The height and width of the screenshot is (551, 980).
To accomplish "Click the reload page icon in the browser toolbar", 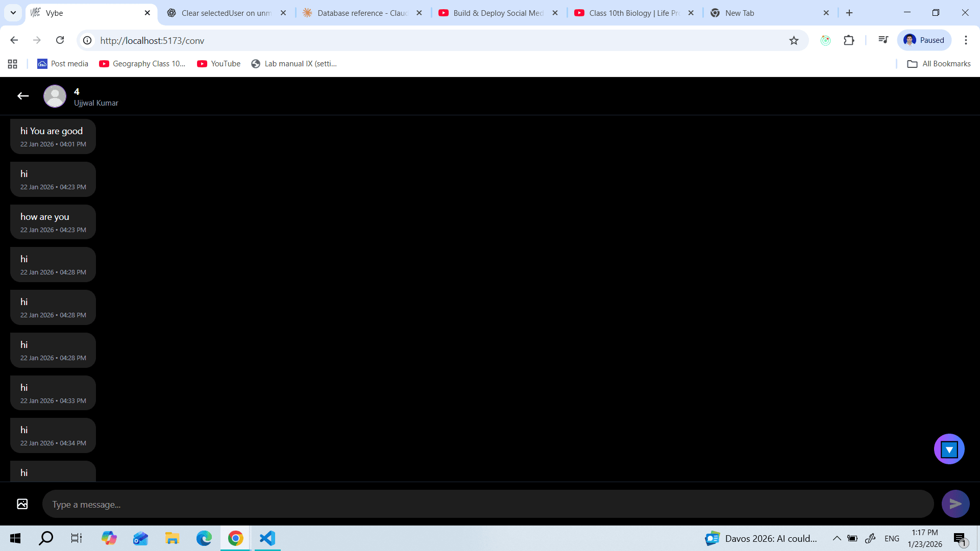I will point(60,40).
